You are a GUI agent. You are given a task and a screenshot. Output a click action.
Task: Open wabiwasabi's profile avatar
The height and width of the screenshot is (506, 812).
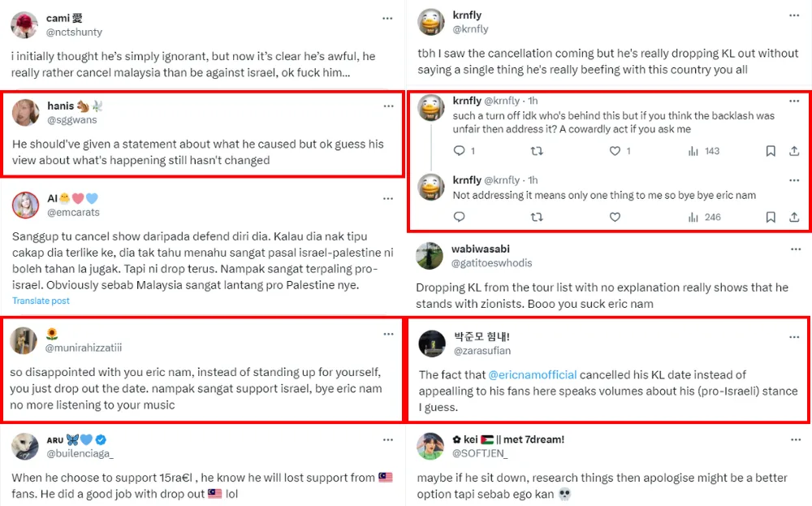click(430, 256)
